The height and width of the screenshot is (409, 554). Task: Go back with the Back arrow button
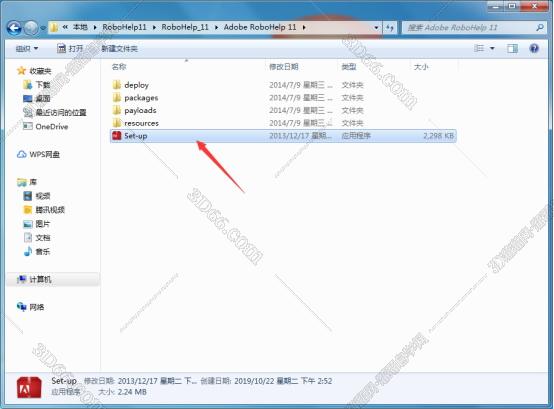(14, 28)
